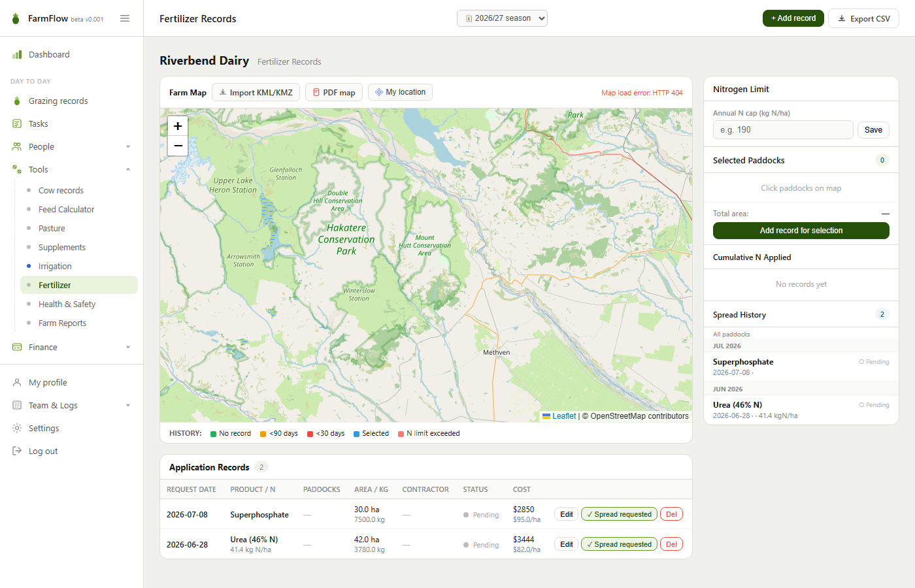Click the 2026-07-08 request date cell
The height and width of the screenshot is (588, 915).
tap(187, 515)
